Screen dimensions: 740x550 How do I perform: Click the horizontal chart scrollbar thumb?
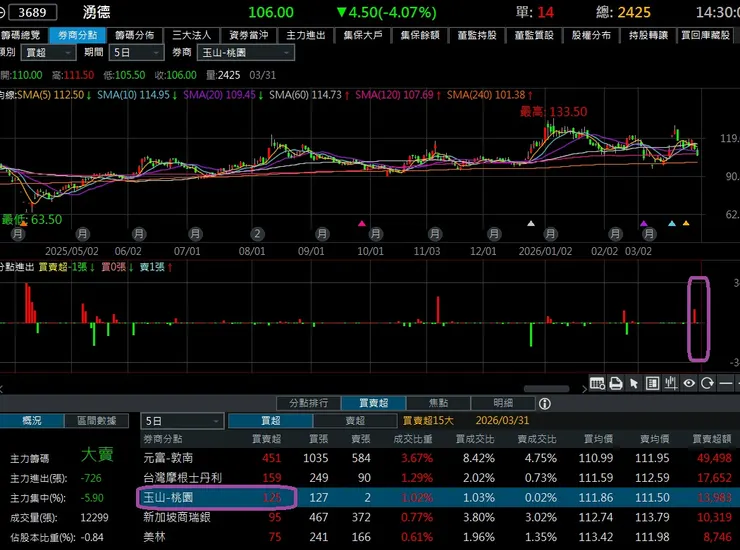pyautogui.click(x=547, y=389)
